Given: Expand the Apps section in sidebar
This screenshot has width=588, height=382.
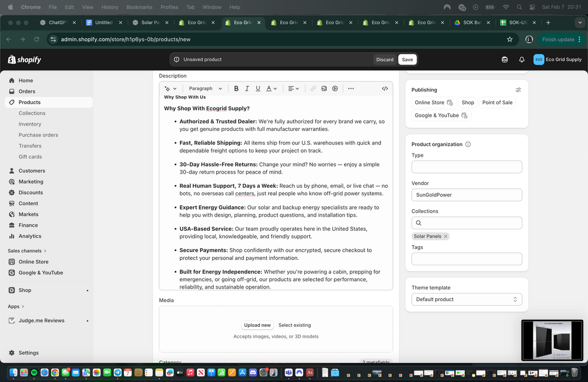Looking at the screenshot, I should pos(16,306).
